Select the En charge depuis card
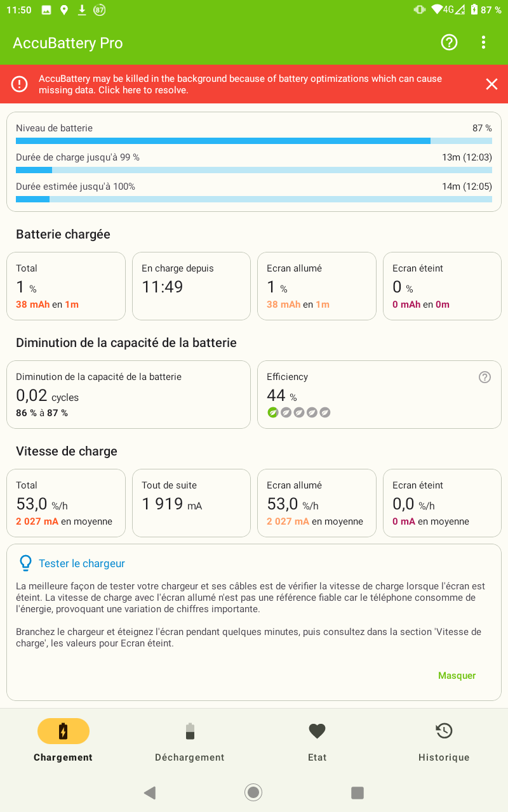 [191, 286]
